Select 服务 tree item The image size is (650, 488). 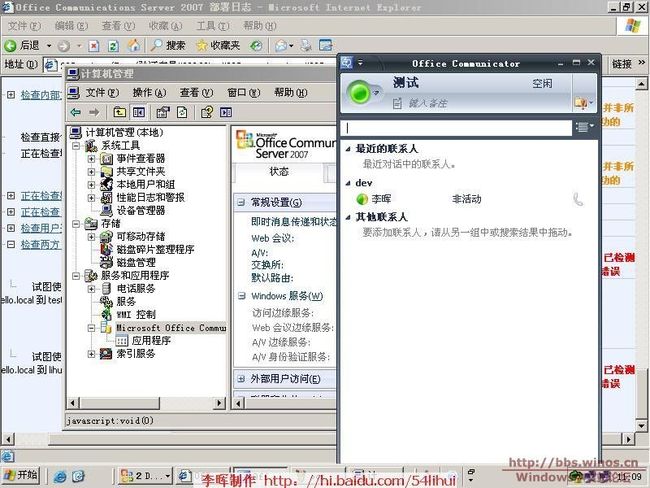coord(126,301)
